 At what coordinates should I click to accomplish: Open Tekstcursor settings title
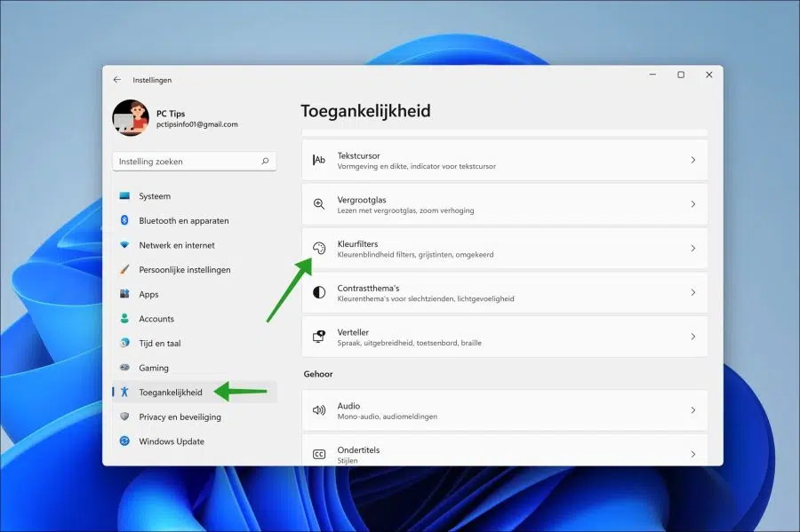[x=358, y=155]
